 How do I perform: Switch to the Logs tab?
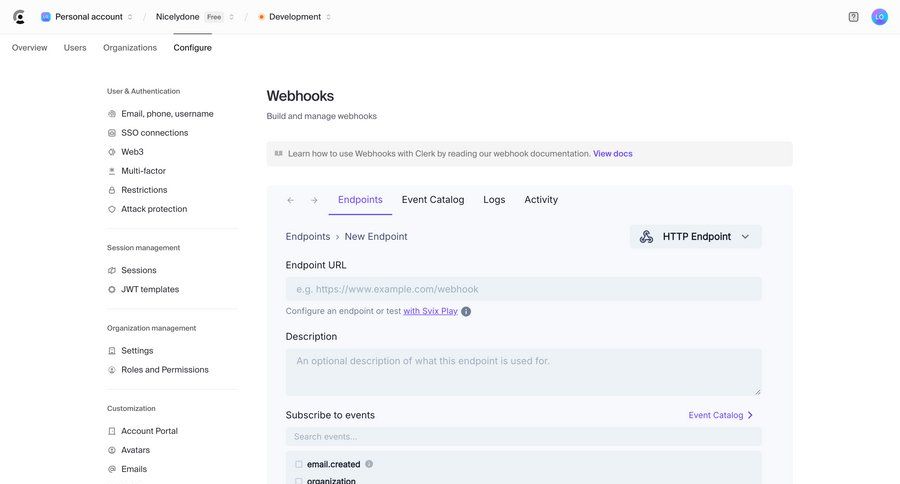tap(494, 200)
